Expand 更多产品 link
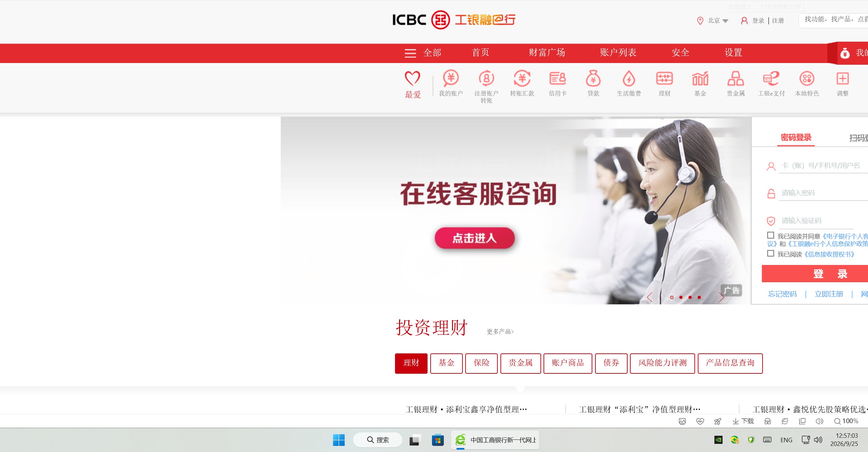The image size is (868, 452). click(500, 331)
